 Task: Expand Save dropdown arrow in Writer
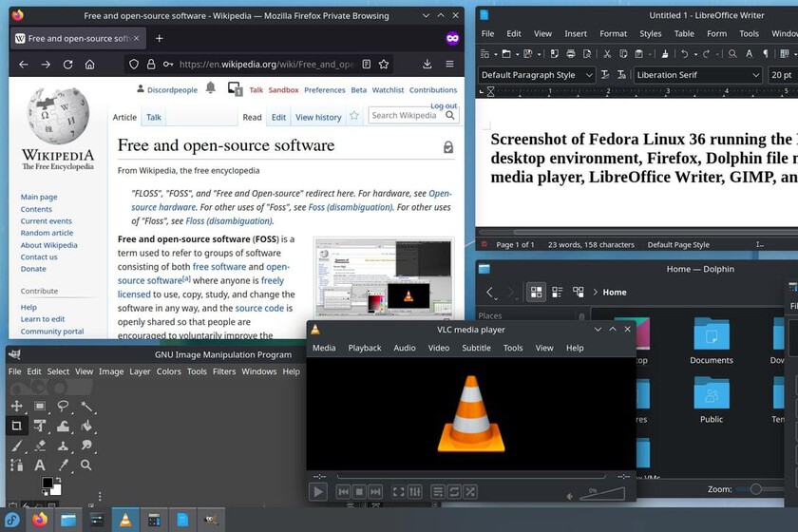point(539,54)
